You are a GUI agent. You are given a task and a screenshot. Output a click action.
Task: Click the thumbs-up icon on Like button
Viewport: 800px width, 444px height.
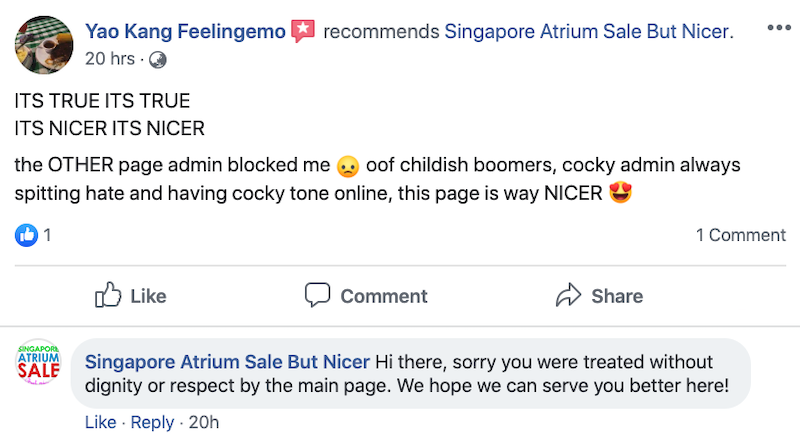point(108,295)
